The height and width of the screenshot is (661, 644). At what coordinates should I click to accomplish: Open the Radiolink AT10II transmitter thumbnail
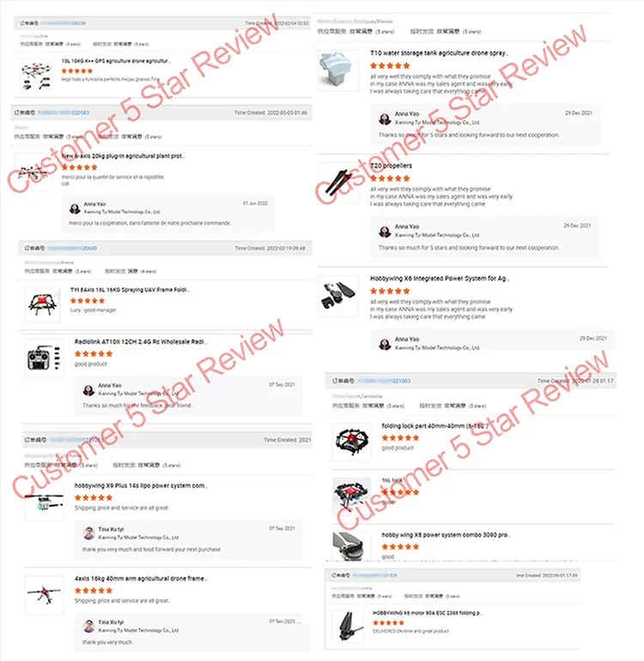44,358
